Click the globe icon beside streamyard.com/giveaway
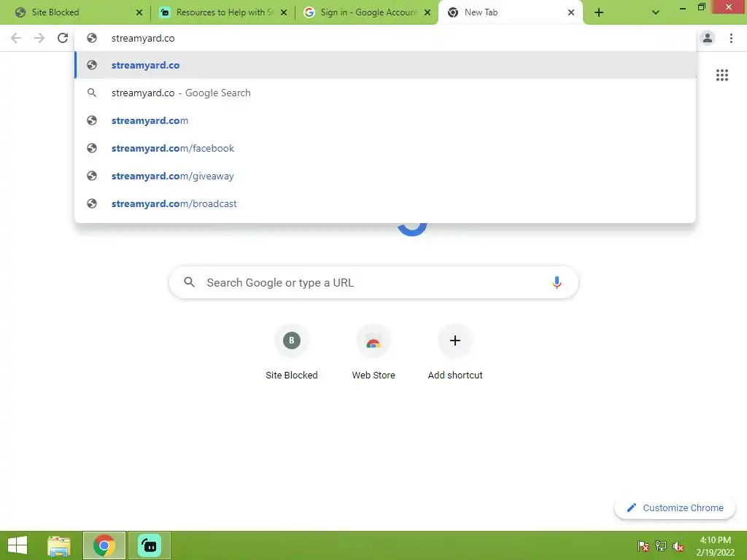 (x=92, y=176)
